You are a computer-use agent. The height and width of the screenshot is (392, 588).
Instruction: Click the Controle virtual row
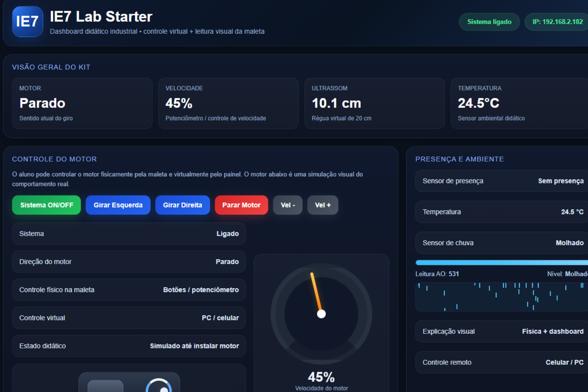129,318
